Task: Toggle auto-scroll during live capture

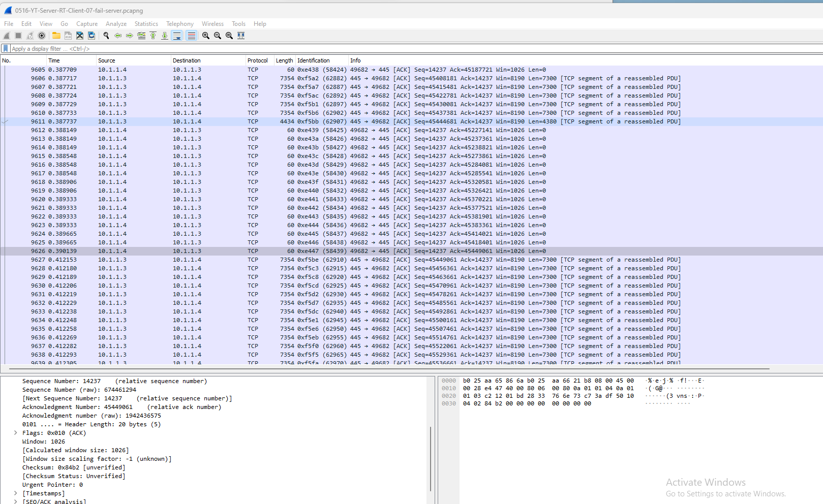Action: pyautogui.click(x=176, y=36)
